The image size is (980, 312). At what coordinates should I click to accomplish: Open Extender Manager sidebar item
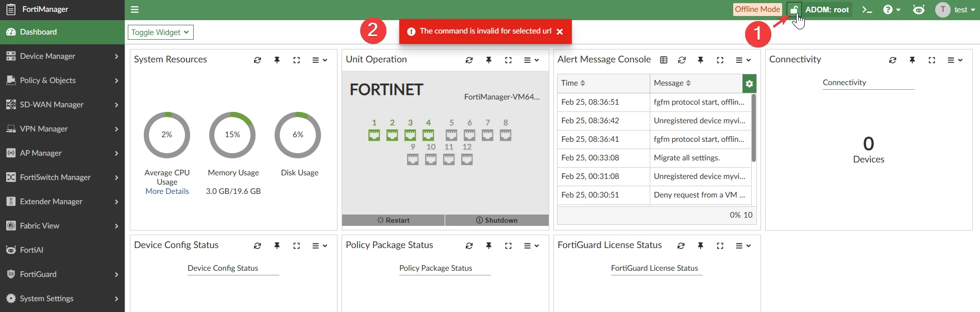pyautogui.click(x=62, y=202)
